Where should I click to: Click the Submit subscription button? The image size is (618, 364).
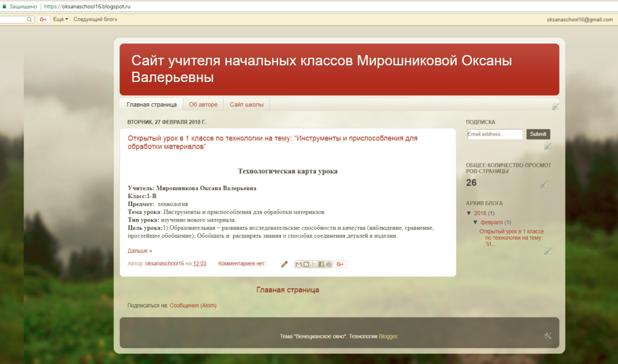(x=538, y=134)
